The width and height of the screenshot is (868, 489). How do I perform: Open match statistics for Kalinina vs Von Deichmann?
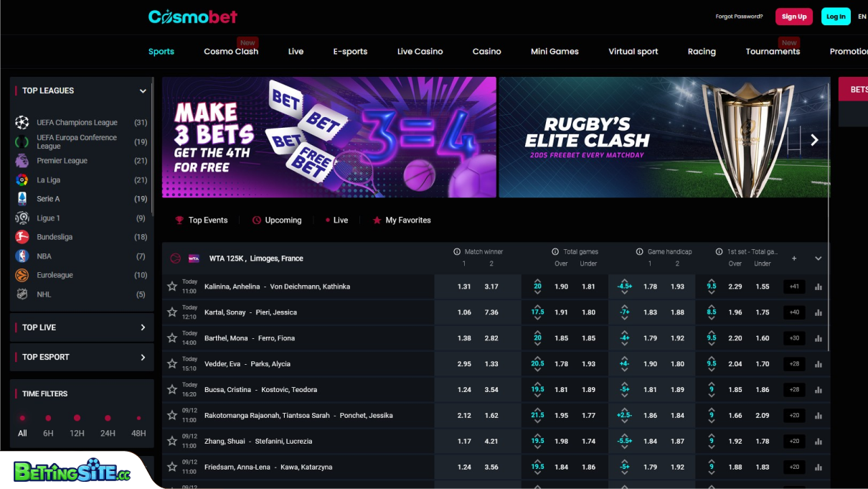(x=819, y=286)
